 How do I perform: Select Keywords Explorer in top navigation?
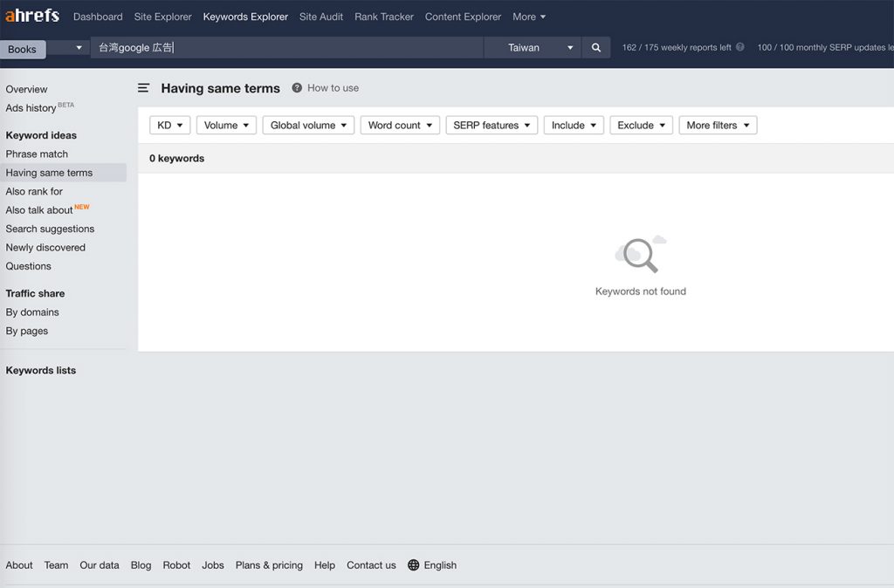click(245, 17)
